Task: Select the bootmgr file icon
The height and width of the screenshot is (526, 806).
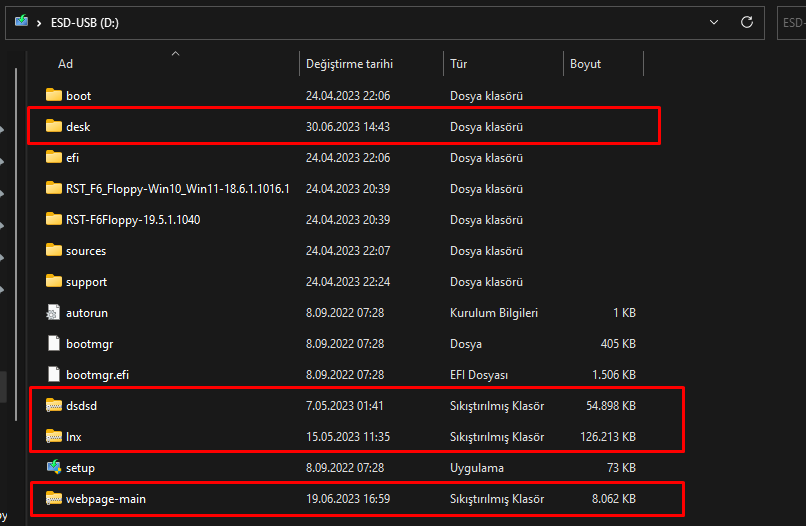Action: pos(54,344)
